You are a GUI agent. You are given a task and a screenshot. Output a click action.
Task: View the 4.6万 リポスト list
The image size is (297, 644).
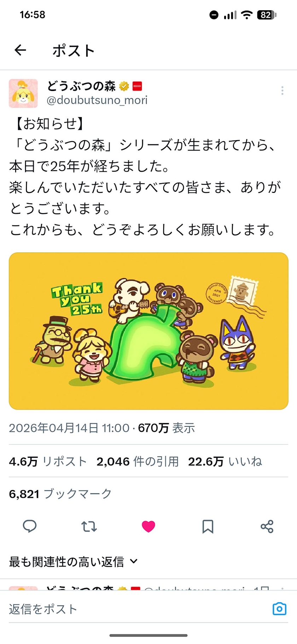coord(48,461)
